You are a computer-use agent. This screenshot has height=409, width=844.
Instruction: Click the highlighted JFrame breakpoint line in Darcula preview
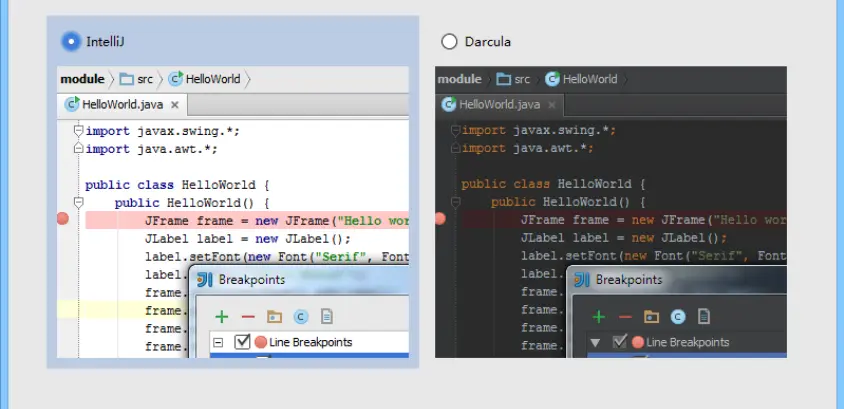coord(623,220)
